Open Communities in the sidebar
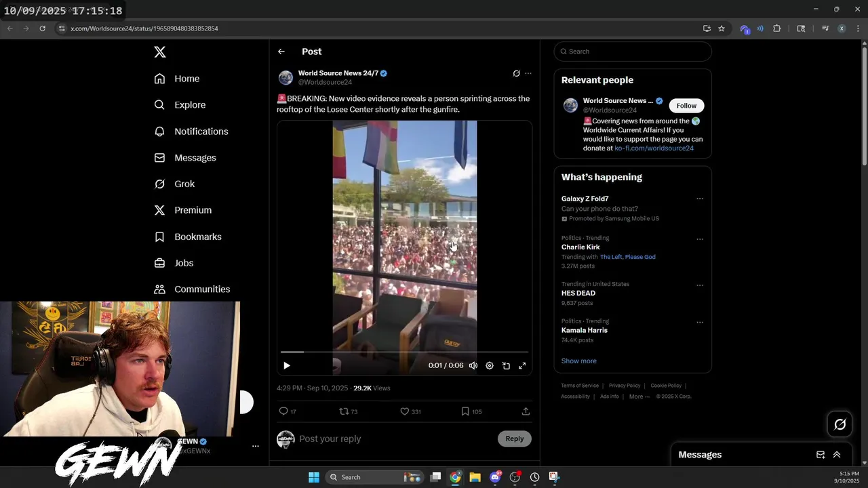 point(192,289)
